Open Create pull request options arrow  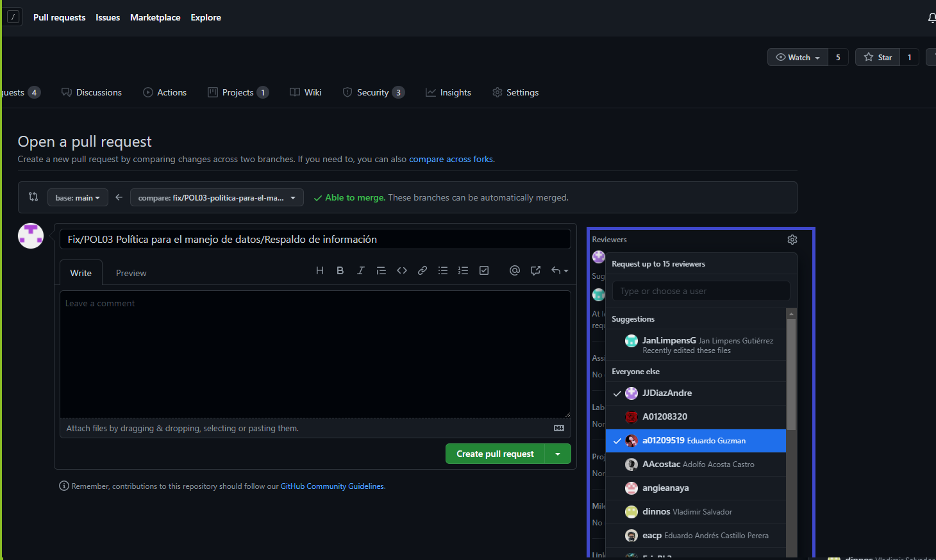click(x=558, y=454)
